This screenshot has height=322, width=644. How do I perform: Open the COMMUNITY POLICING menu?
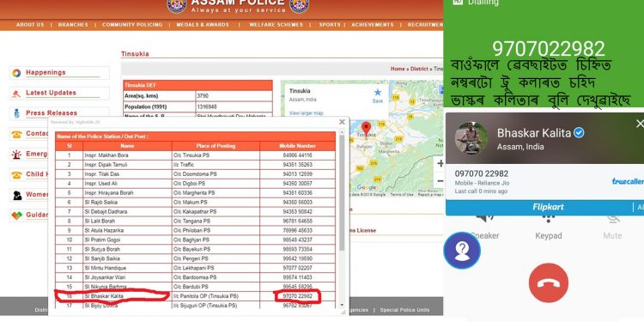click(x=132, y=25)
